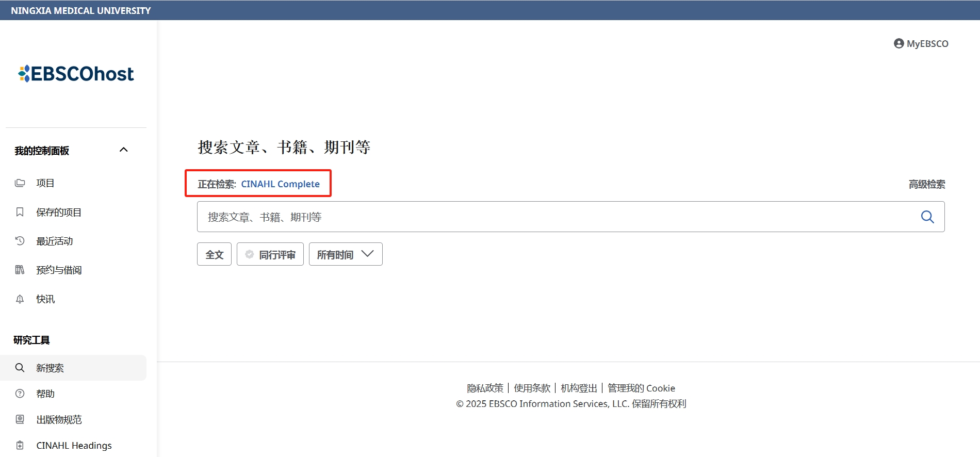Viewport: 980px width, 457px height.
Task: Click MyEBSCO account link text
Action: coord(927,44)
